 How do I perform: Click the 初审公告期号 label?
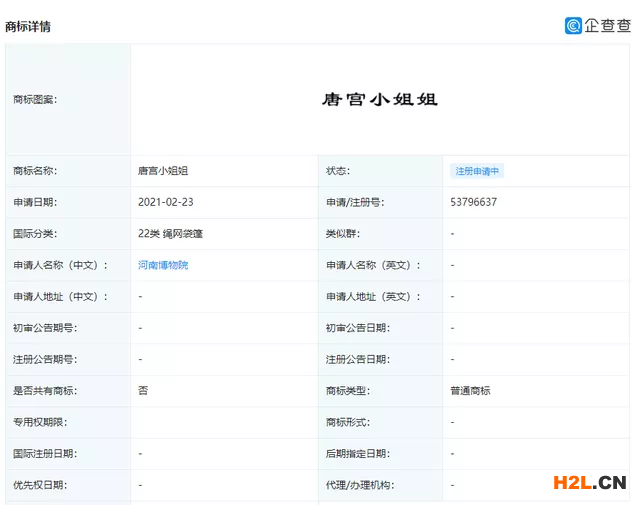(x=45, y=328)
